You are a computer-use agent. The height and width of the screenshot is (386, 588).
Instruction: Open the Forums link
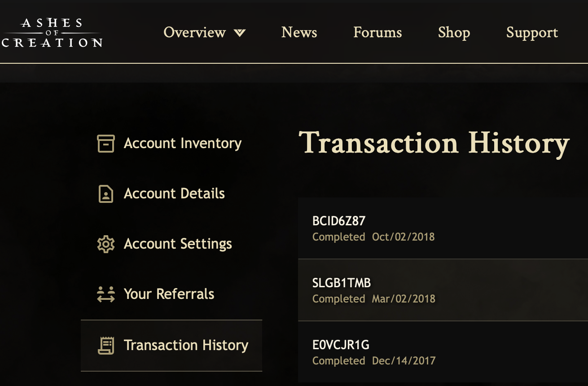377,32
